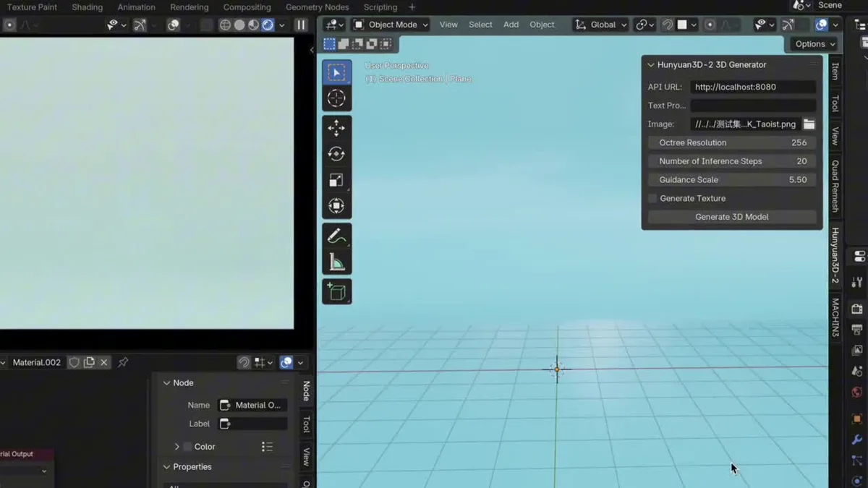Open the Color presets list icon
868x488 pixels.
pyautogui.click(x=267, y=447)
